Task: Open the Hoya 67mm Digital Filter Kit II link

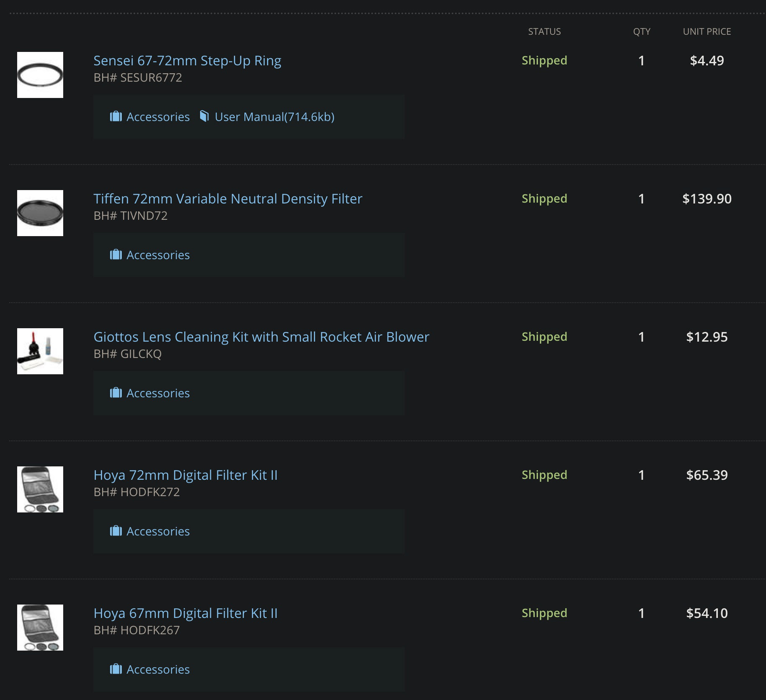Action: 185,613
